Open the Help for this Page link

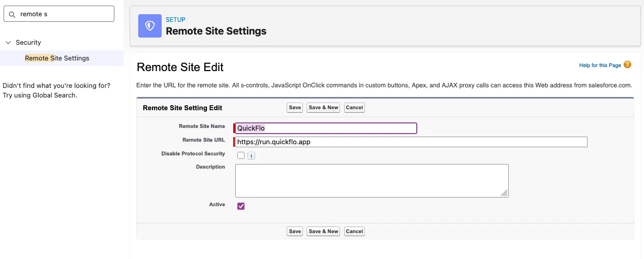coord(600,66)
